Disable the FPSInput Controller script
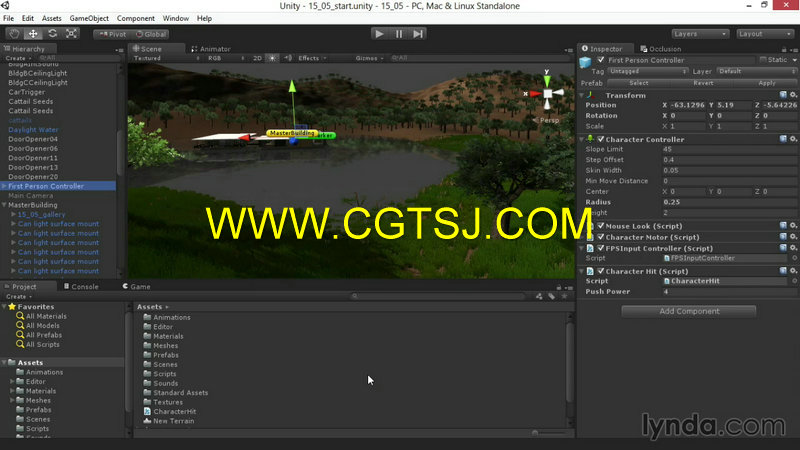Image resolution: width=800 pixels, height=450 pixels. (601, 248)
